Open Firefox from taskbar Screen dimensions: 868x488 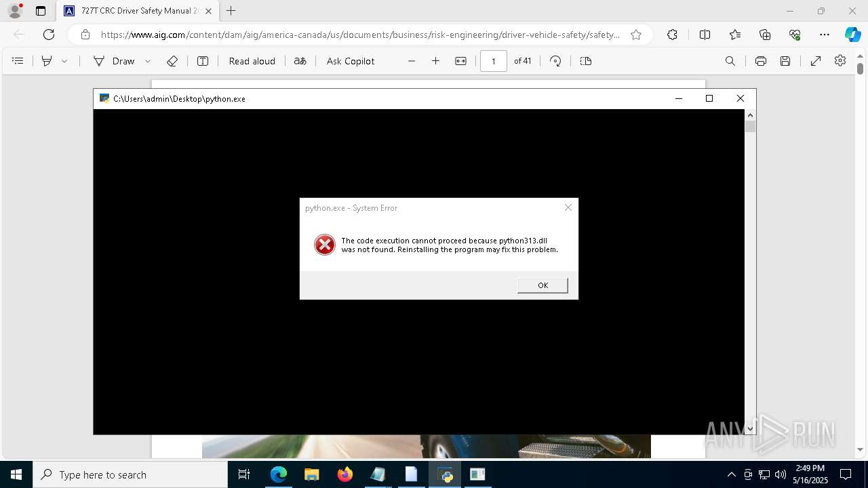[345, 474]
